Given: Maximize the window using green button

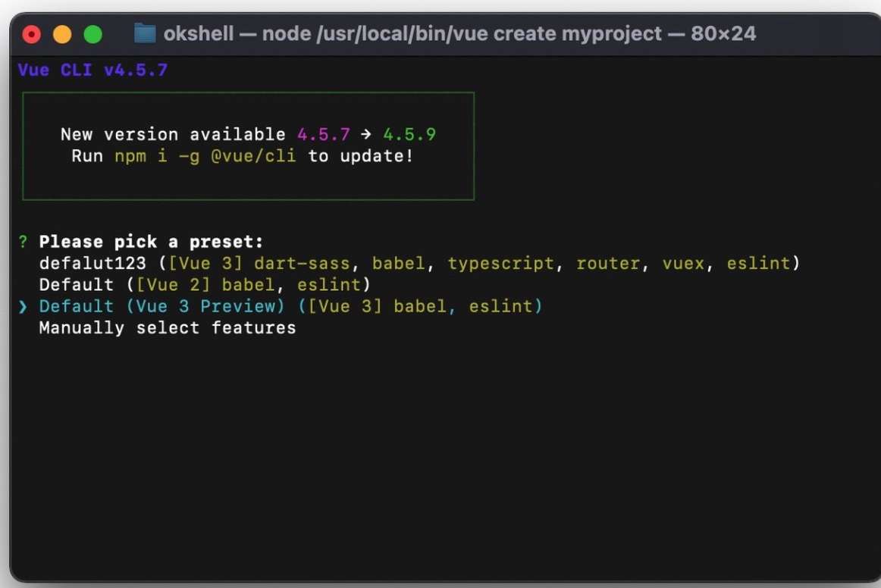Looking at the screenshot, I should click(92, 35).
